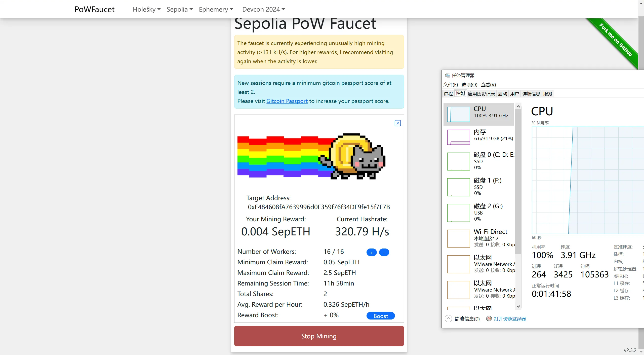Select the memory usage graph item
This screenshot has width=644, height=355.
click(458, 137)
